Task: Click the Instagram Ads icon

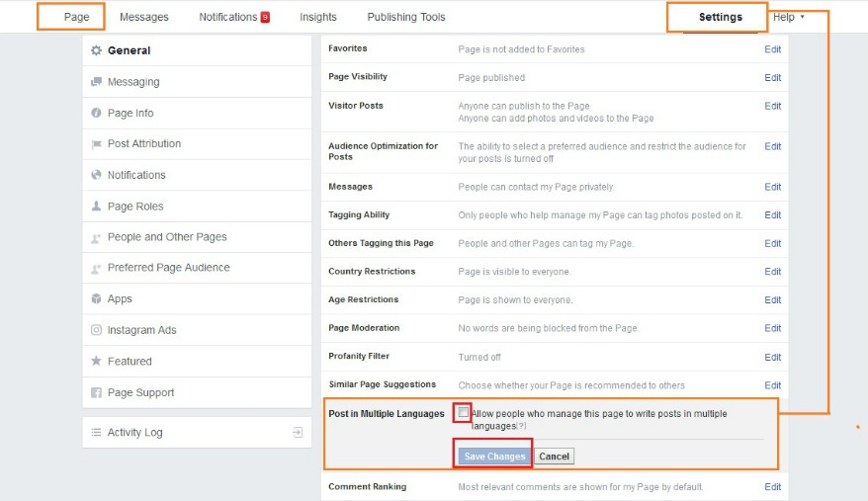Action: tap(96, 330)
